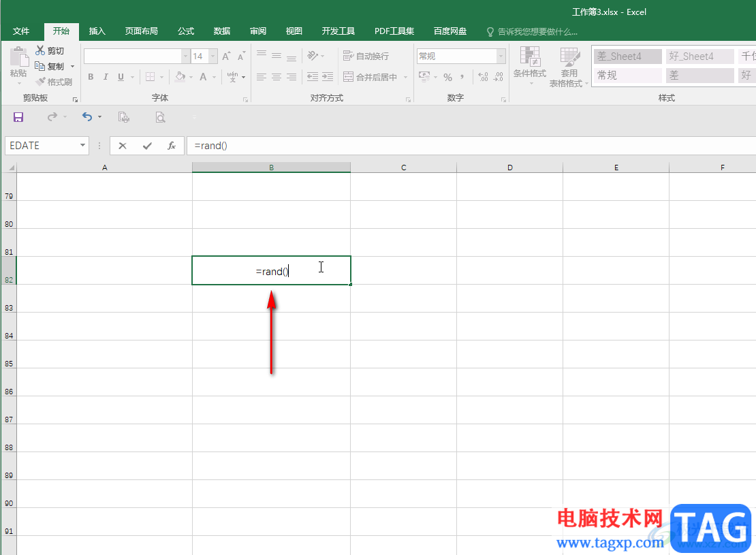The height and width of the screenshot is (555, 756).
Task: Cancel the formula entry with X
Action: (x=123, y=146)
